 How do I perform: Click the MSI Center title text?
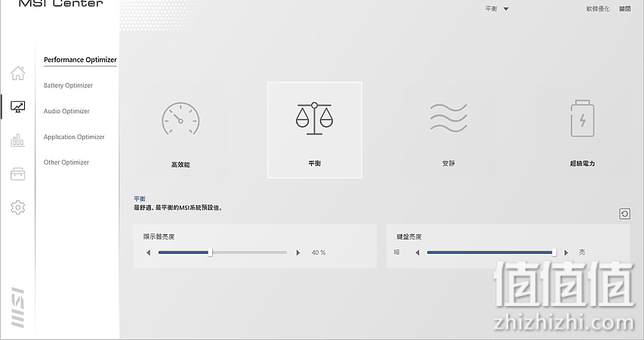click(x=61, y=4)
